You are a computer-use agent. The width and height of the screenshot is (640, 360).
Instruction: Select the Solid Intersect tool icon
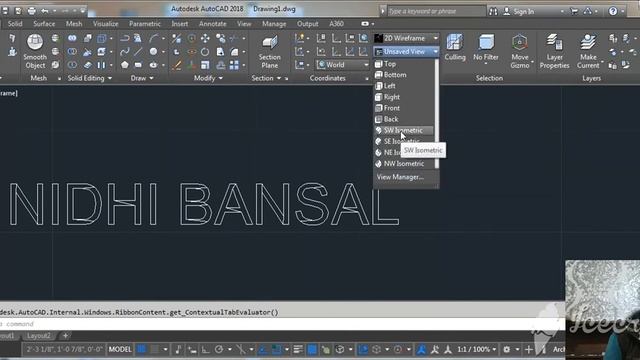pyautogui.click(x=72, y=65)
